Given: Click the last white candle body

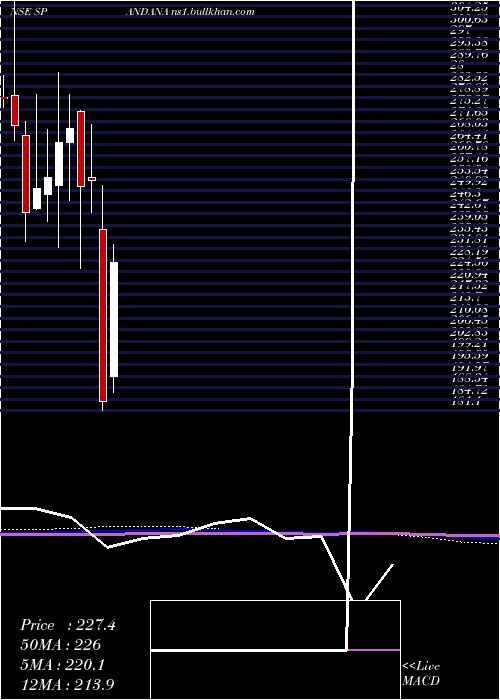Looking at the screenshot, I should point(114,319).
